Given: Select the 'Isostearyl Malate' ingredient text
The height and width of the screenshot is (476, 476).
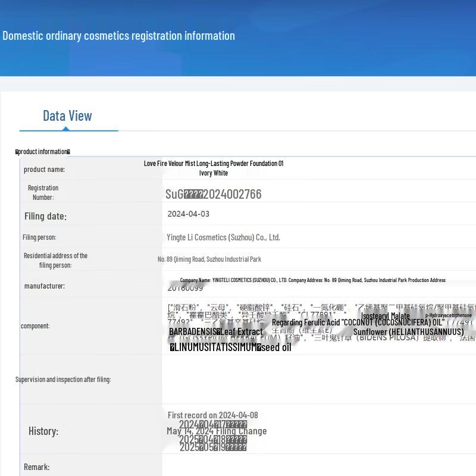Looking at the screenshot, I should tap(385, 316).
